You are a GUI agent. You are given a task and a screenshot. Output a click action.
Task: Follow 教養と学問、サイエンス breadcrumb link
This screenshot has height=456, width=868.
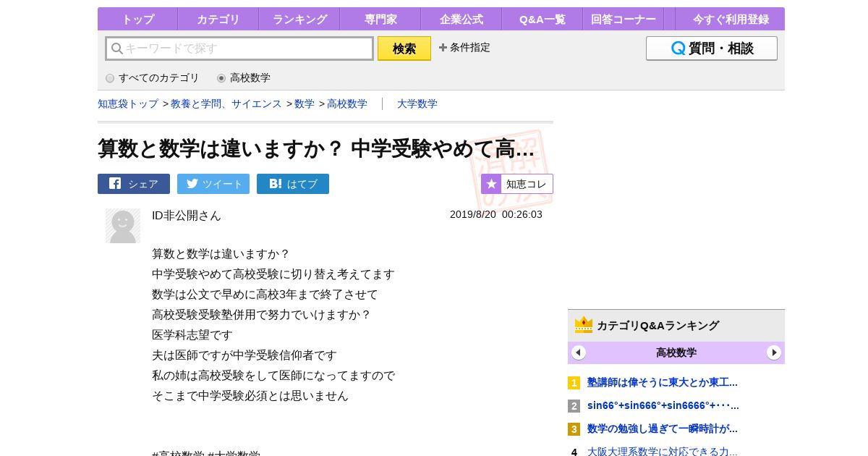coord(226,104)
